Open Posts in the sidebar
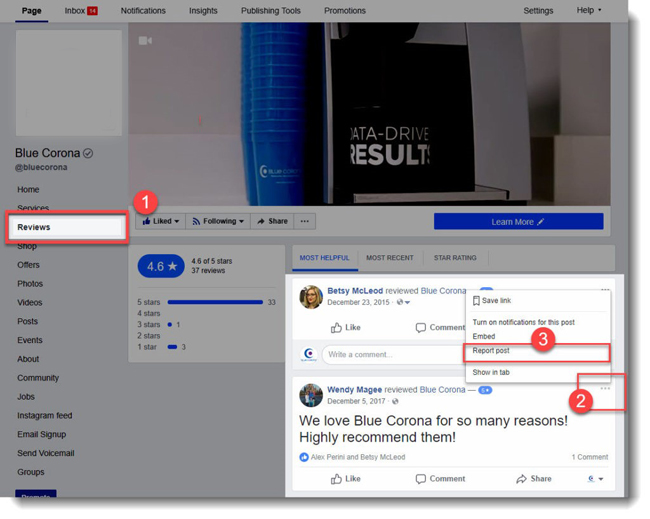Image resolution: width=650 pixels, height=519 pixels. pos(27,321)
